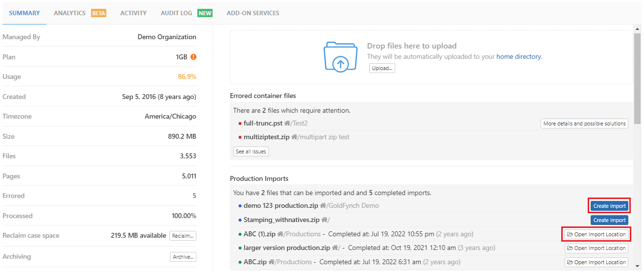Click the 890.2 MB size value
This screenshot has height=274, width=644.
pyautogui.click(x=182, y=137)
